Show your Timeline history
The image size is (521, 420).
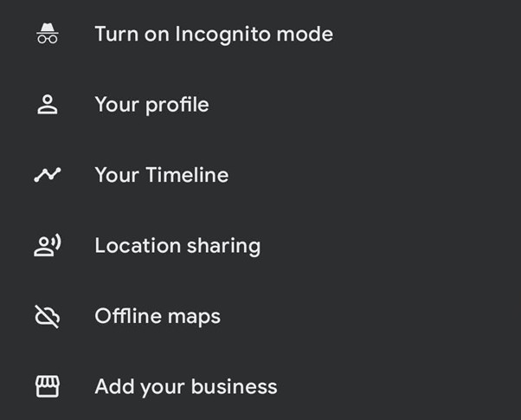pos(161,175)
